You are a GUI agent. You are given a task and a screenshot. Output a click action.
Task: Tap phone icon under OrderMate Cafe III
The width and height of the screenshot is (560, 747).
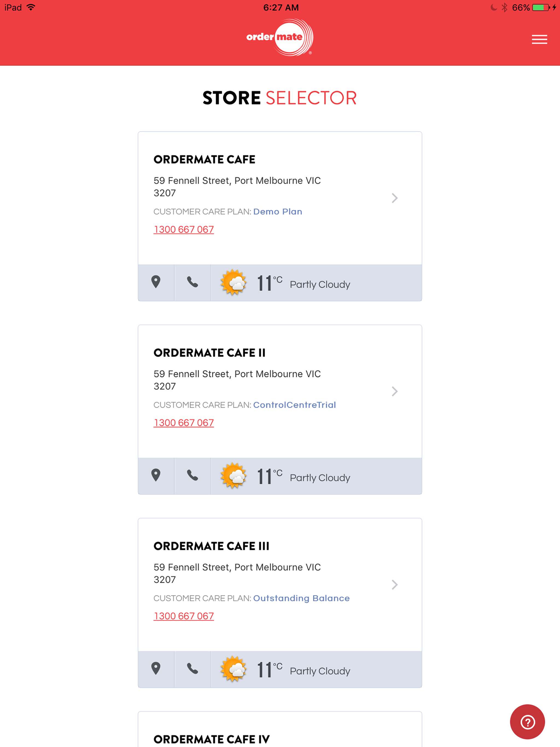192,669
